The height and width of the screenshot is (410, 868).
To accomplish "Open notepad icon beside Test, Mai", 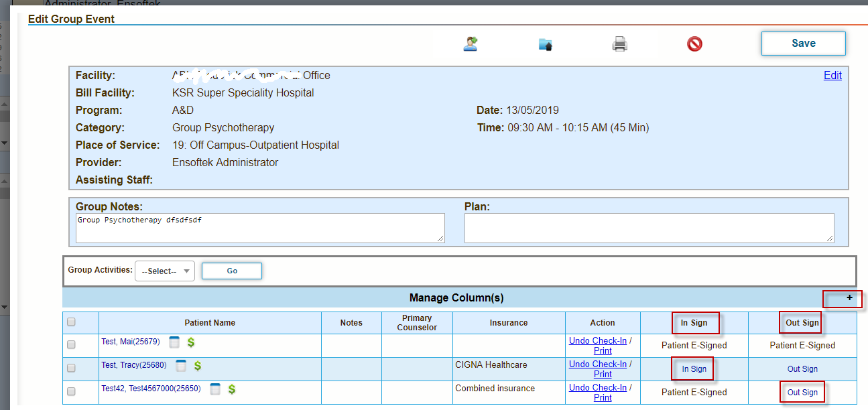I will coord(174,342).
